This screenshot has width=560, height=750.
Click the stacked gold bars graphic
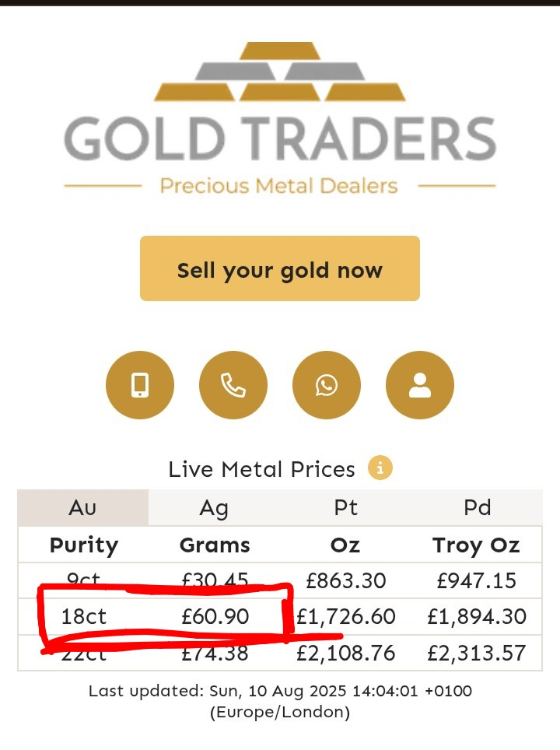click(280, 72)
